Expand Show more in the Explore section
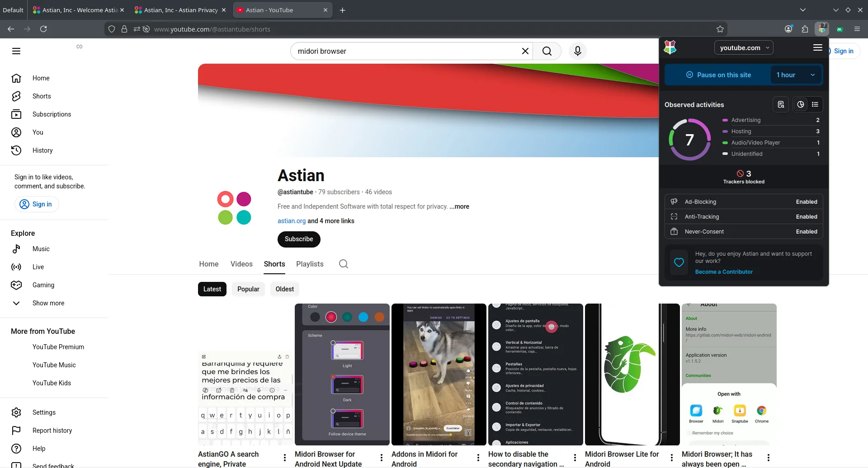 coord(48,303)
